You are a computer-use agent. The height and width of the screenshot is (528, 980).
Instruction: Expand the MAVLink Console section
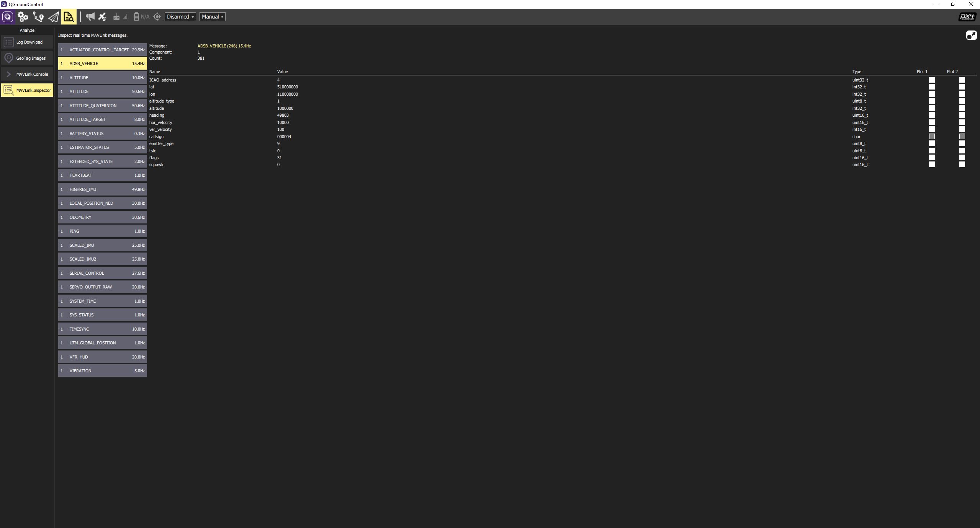(27, 74)
